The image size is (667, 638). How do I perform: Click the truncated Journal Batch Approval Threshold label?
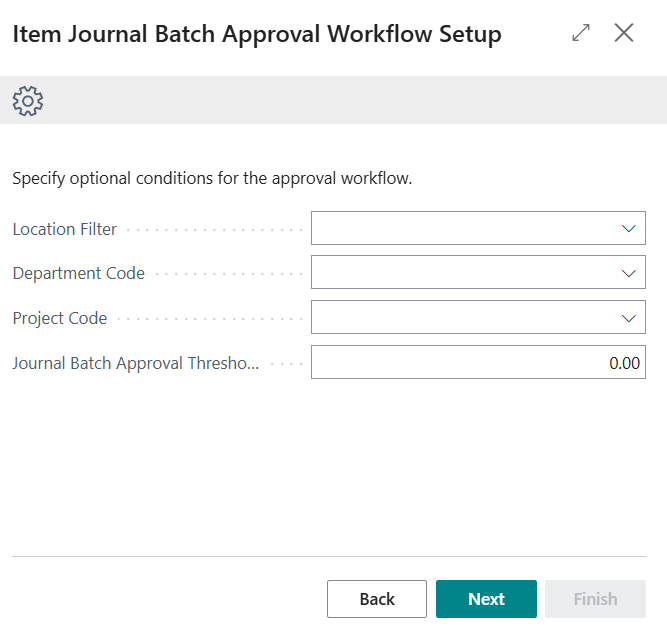(x=135, y=363)
